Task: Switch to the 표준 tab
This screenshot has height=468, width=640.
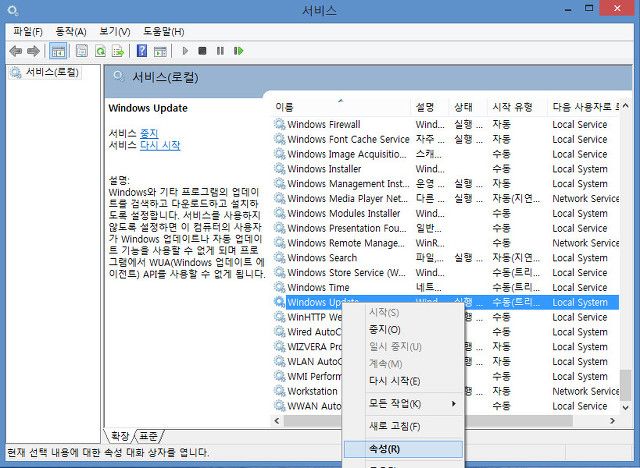Action: tap(149, 436)
